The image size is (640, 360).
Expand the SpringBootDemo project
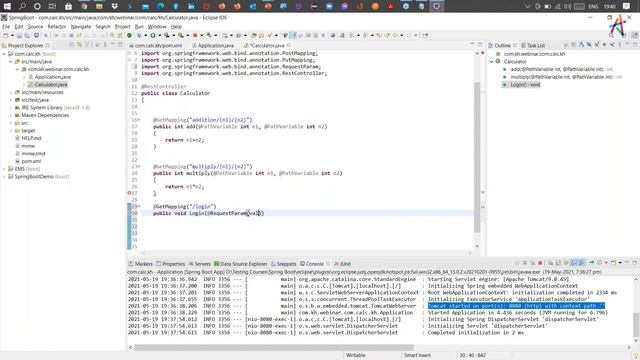click(4, 177)
